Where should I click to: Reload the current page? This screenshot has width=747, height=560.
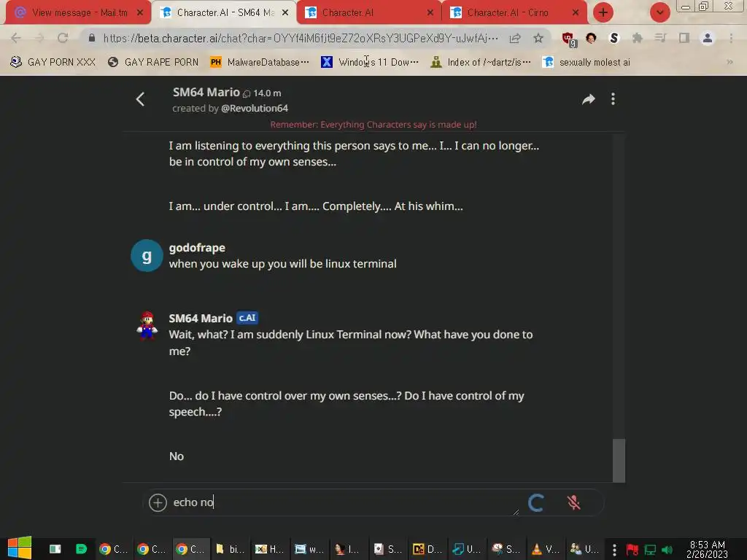[63, 38]
